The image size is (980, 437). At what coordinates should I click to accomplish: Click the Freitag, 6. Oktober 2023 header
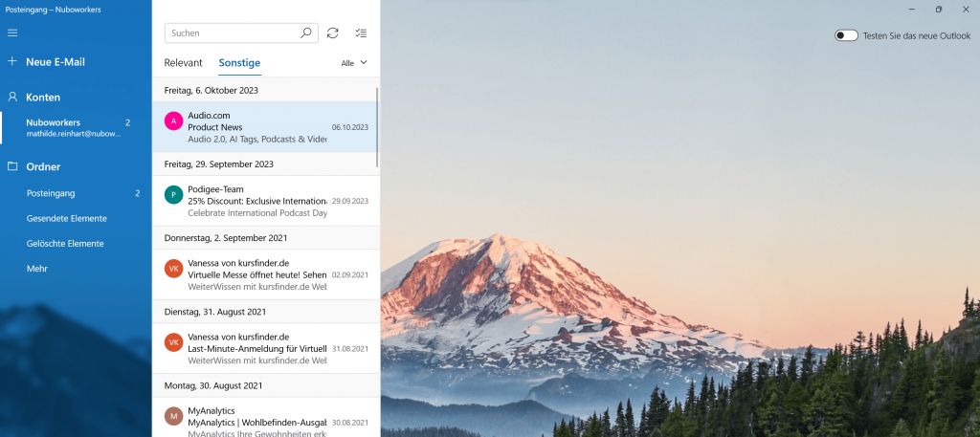(x=212, y=91)
